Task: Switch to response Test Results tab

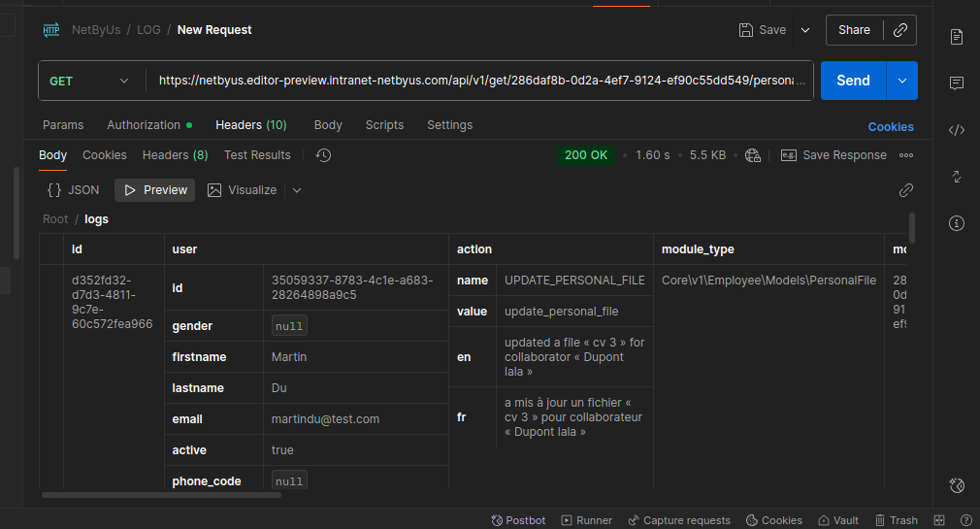Action: click(x=257, y=155)
